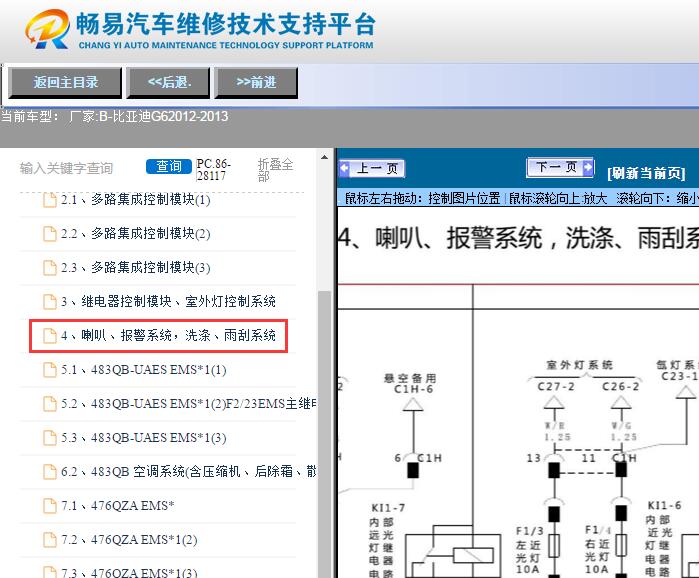Click the left arrow icon on 上一页
The width and height of the screenshot is (699, 578).
(x=345, y=168)
